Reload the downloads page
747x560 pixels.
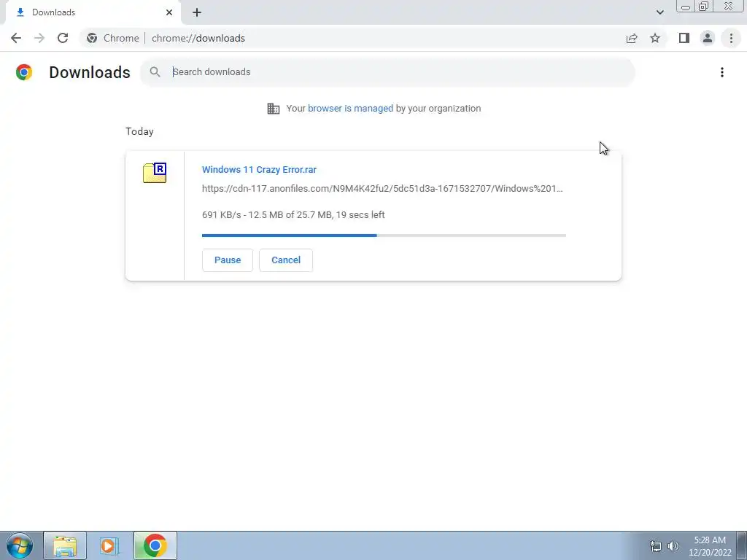click(x=63, y=38)
